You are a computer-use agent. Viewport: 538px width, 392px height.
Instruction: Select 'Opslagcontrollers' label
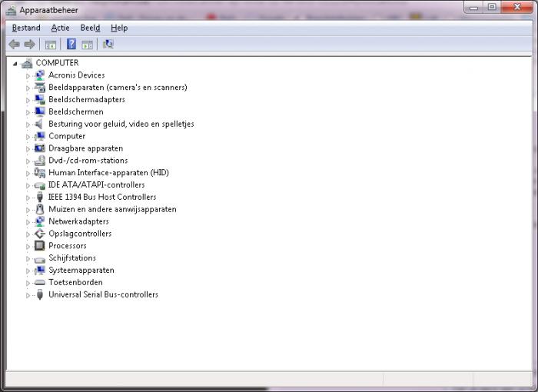(x=80, y=234)
